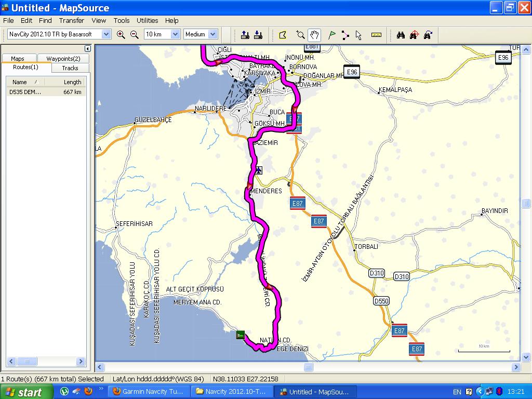532x399 pixels.
Task: Click Find Nearest Places icon
Action: click(414, 35)
